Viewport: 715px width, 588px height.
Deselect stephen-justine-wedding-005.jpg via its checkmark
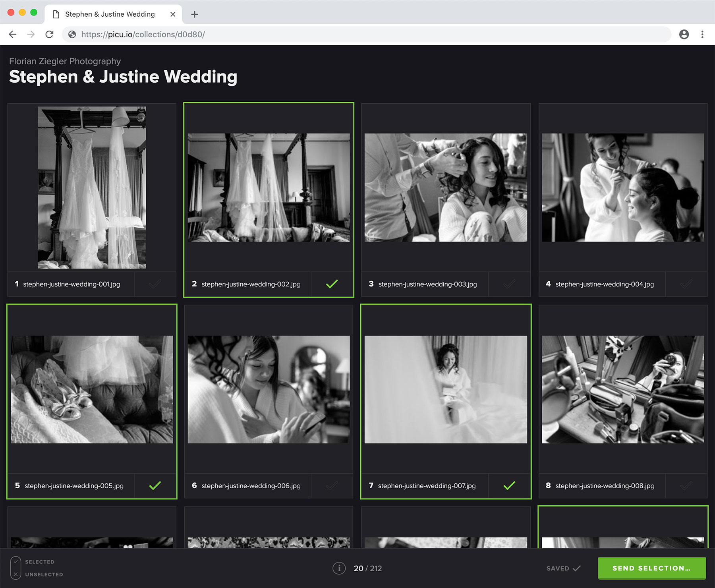click(155, 485)
